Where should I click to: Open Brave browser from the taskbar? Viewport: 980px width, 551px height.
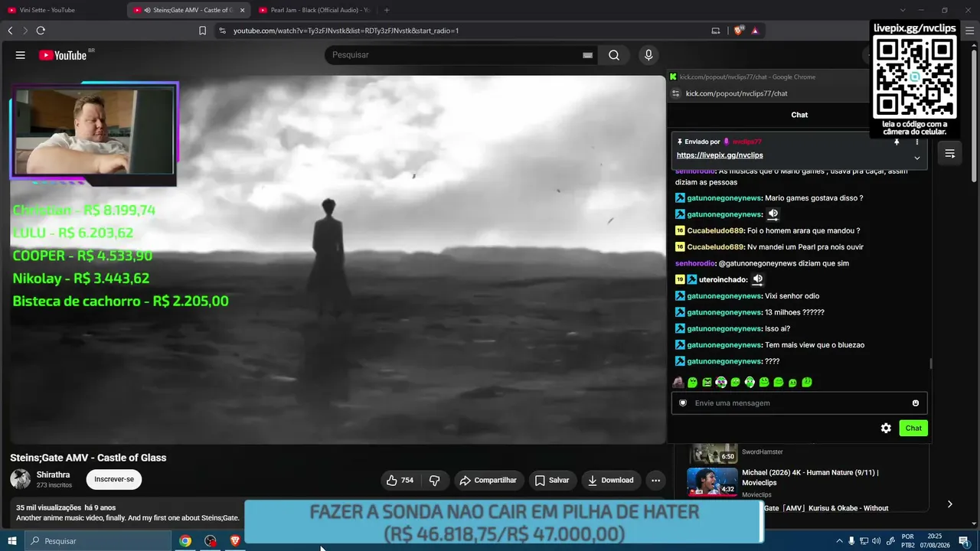pos(235,541)
